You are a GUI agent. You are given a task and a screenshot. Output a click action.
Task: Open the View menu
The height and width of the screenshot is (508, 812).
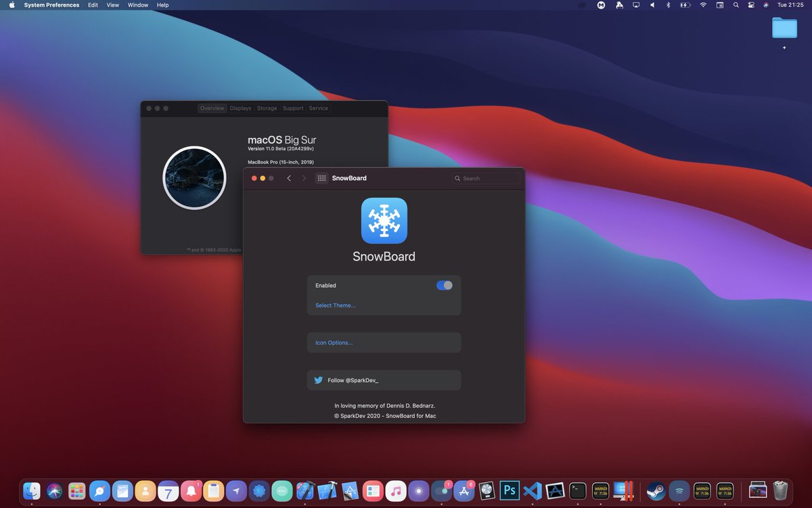[x=113, y=5]
